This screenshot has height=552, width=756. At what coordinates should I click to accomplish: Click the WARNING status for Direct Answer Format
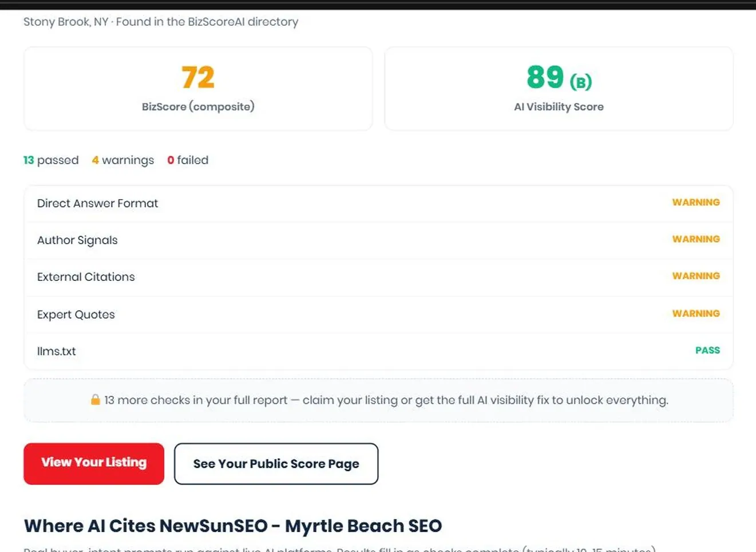point(696,202)
